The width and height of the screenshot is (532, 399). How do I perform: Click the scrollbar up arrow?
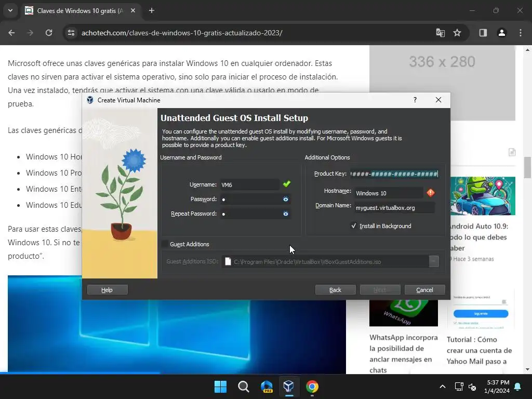(x=527, y=50)
